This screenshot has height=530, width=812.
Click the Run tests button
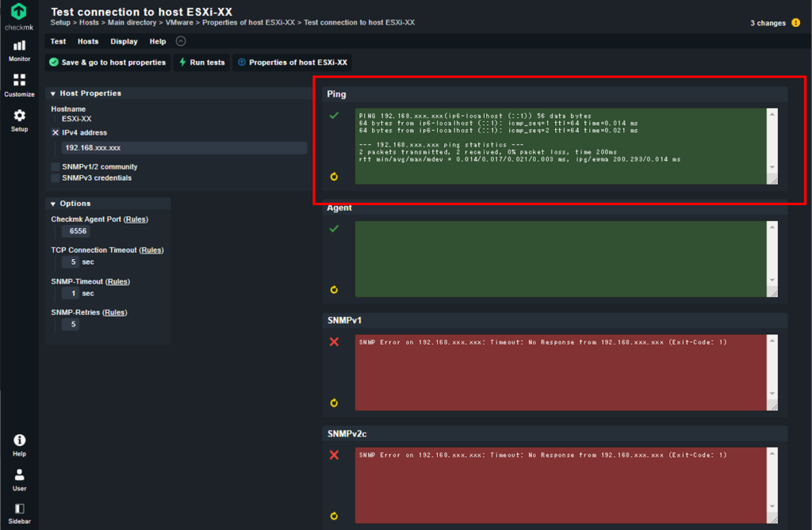coord(201,62)
